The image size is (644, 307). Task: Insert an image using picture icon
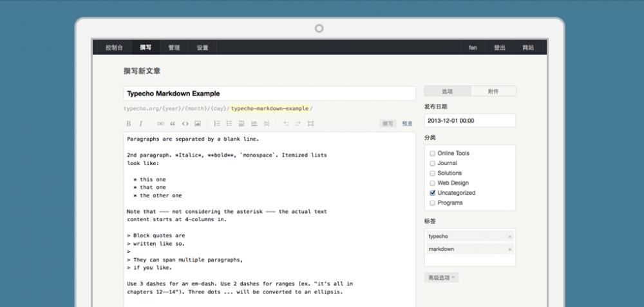pyautogui.click(x=198, y=123)
